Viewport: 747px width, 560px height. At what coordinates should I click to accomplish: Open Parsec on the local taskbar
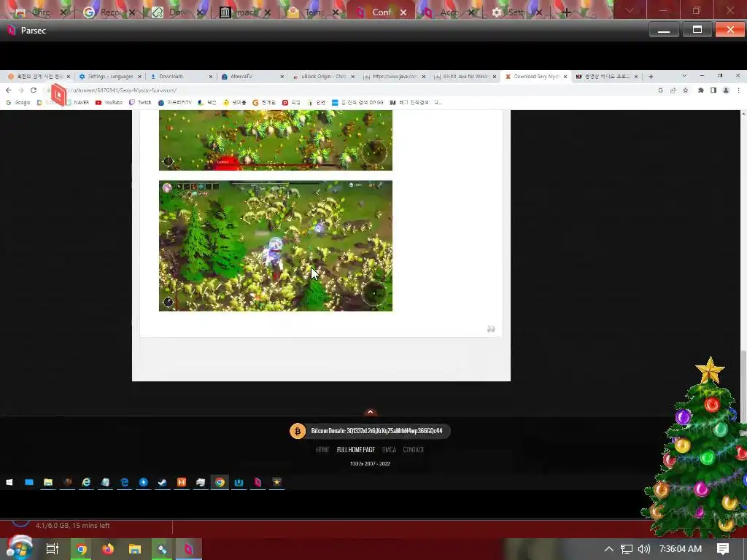(189, 549)
